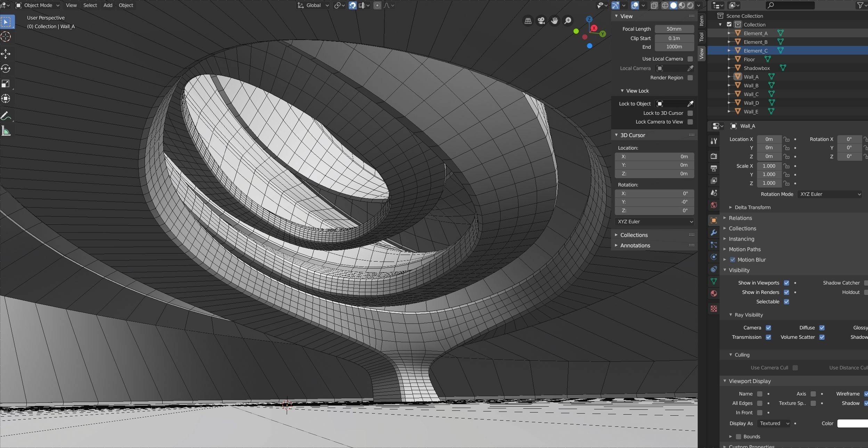Click the blue Z axis gizmo
868x448 pixels.
[x=589, y=19]
